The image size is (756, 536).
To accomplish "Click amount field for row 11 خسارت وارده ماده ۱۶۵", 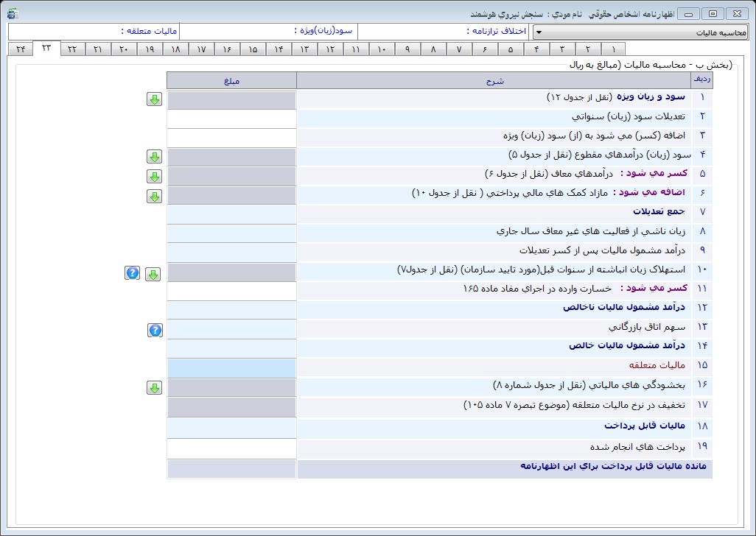I will [x=231, y=292].
